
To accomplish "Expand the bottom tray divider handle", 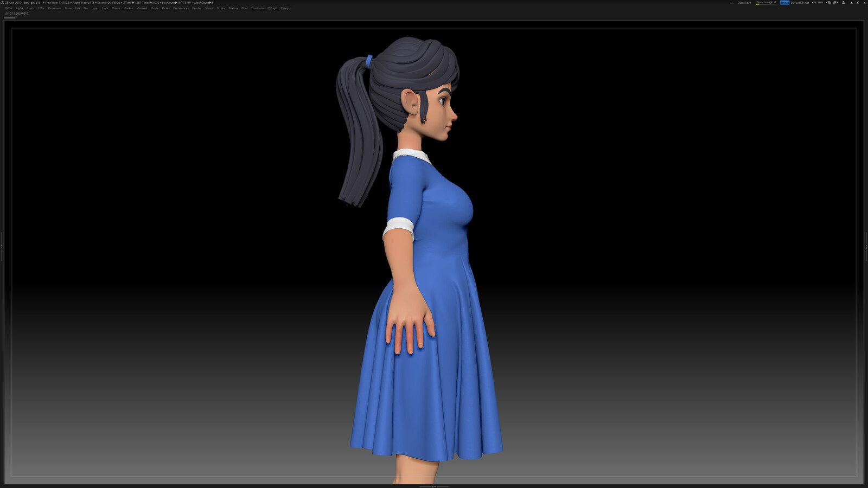I will (434, 486).
